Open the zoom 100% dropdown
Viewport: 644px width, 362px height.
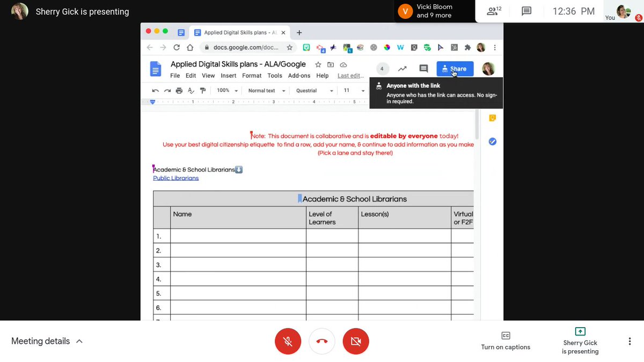click(x=227, y=91)
